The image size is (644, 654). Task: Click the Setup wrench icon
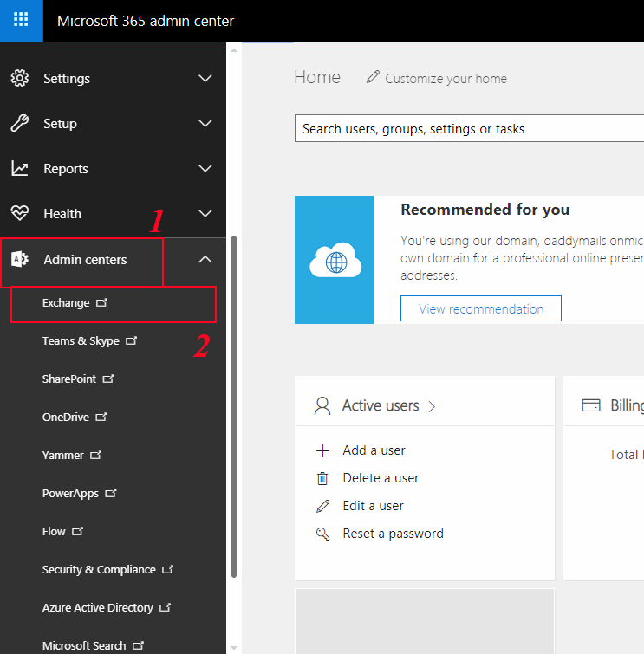coord(20,124)
